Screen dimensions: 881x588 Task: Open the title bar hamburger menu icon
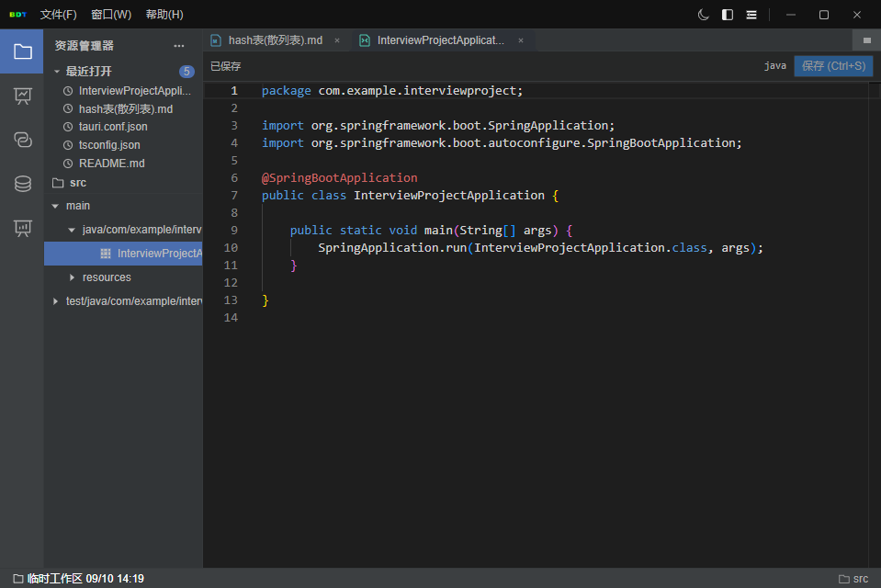(x=751, y=15)
